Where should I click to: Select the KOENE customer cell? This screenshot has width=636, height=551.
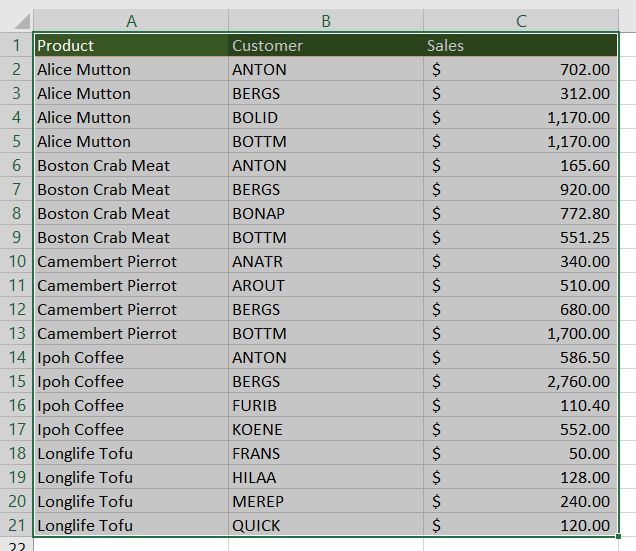(x=326, y=429)
